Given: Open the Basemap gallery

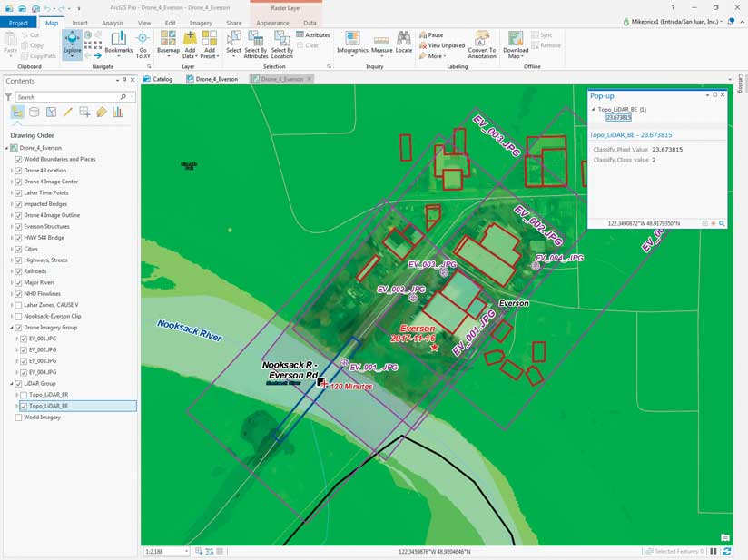Looking at the screenshot, I should pos(168,44).
